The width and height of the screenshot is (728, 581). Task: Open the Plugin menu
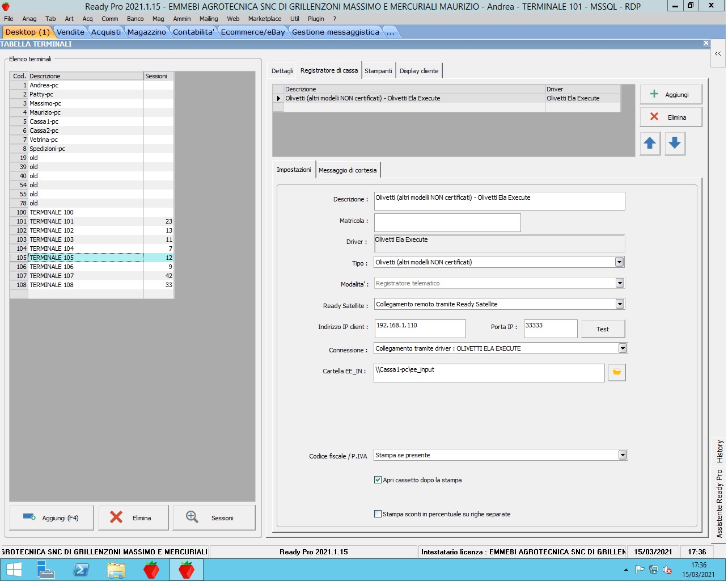(x=316, y=19)
